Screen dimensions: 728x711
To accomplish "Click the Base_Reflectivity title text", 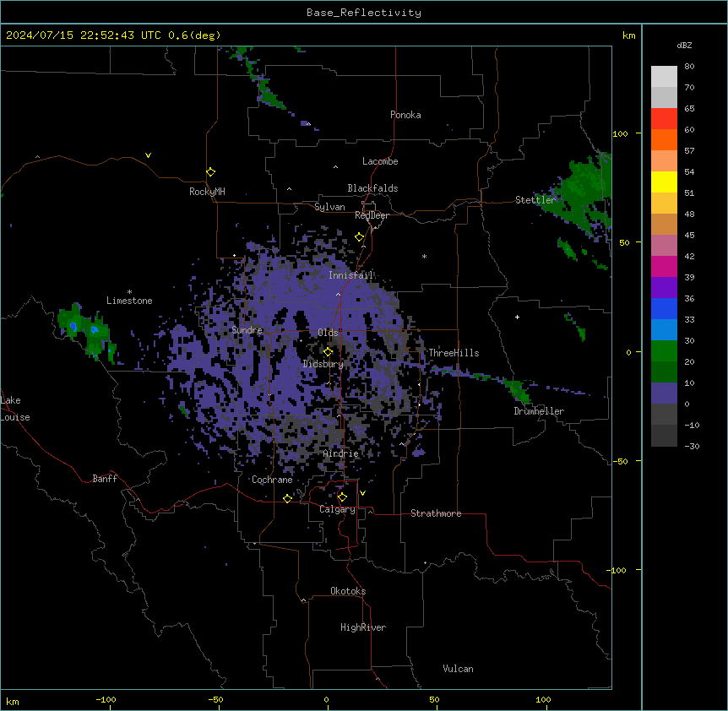I will (364, 13).
